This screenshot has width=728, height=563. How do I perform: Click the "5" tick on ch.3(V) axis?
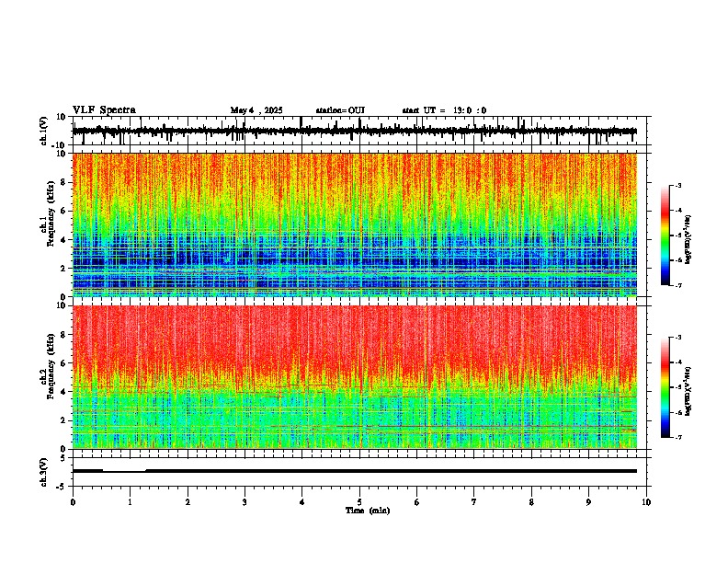(x=63, y=457)
